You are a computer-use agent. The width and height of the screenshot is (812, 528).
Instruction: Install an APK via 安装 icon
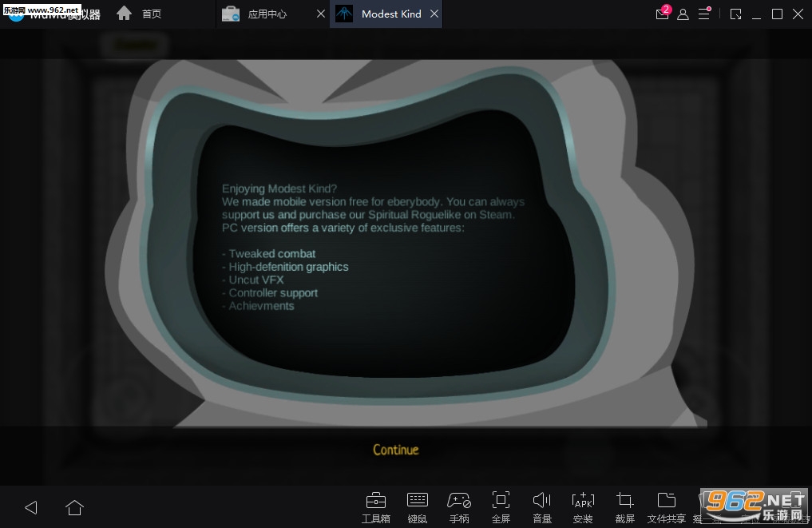[x=583, y=507]
